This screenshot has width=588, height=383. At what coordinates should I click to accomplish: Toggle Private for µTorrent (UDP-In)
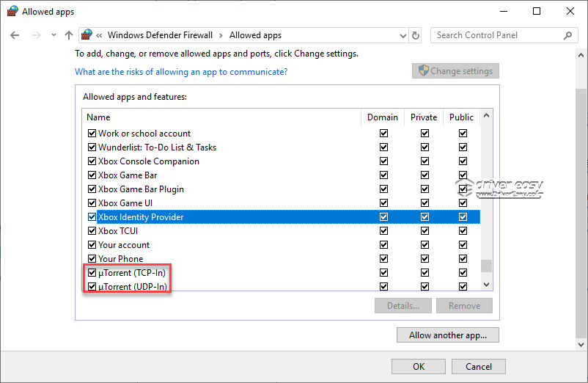click(425, 287)
